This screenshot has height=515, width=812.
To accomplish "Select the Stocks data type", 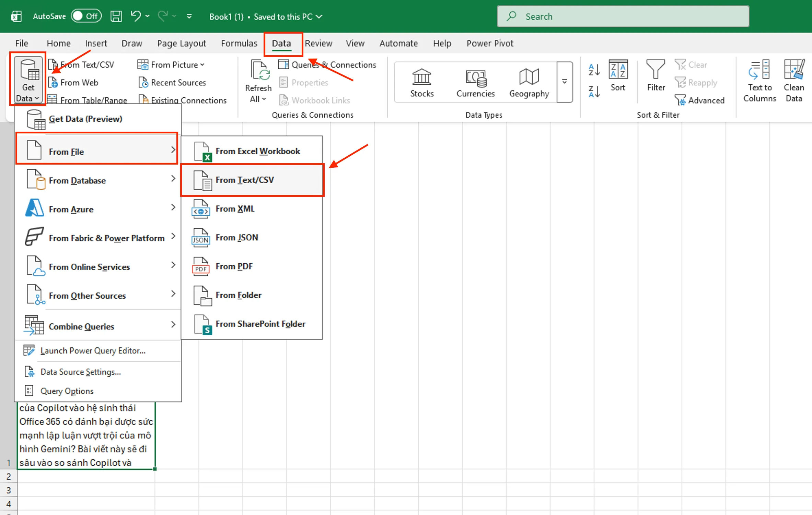I will tap(421, 82).
